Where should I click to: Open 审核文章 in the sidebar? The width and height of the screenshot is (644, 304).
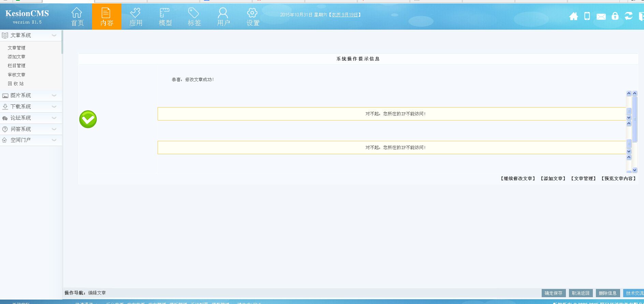point(16,75)
